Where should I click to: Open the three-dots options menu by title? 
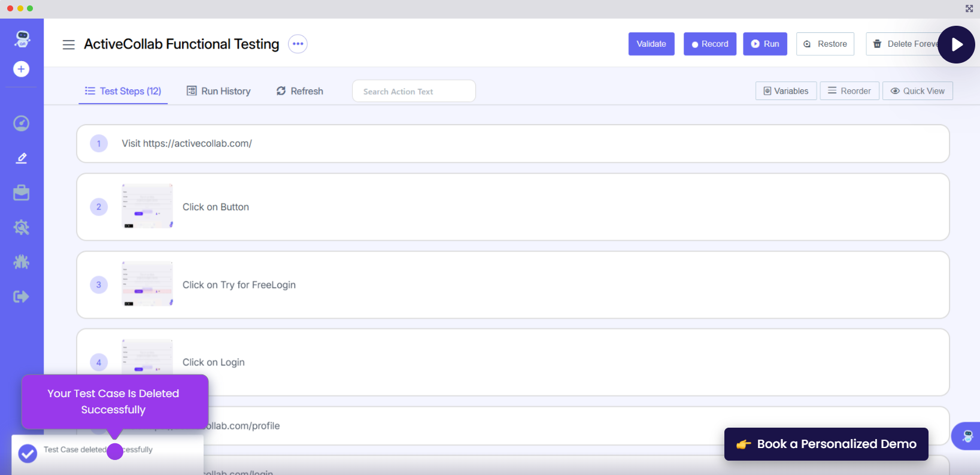coord(298,44)
